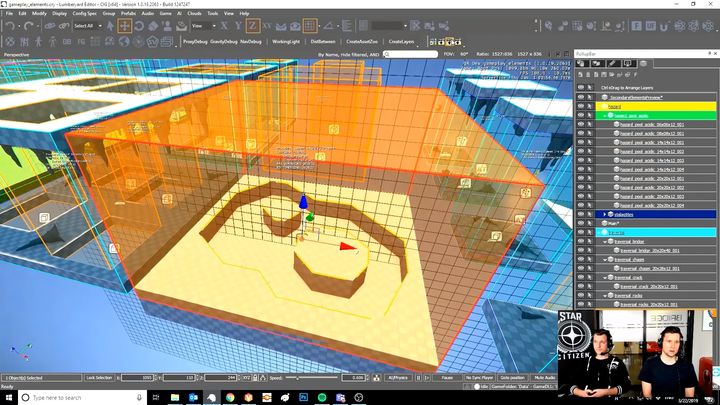This screenshot has height=405, width=720.
Task: Click the red X-axis gizmo arrow
Action: pyautogui.click(x=347, y=246)
